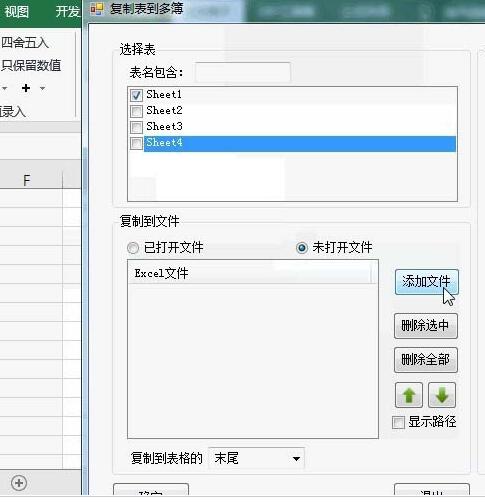Screen dimensions: 485x502
Task: Click the 删除选中 button
Action: click(426, 326)
